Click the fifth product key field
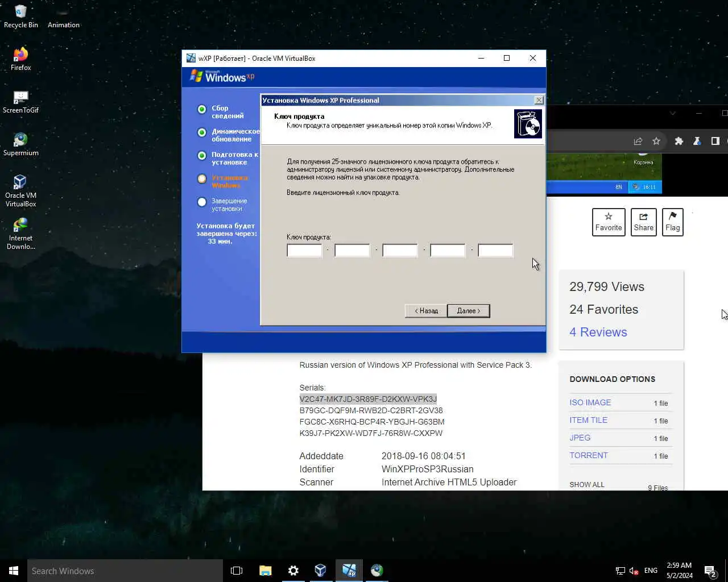The height and width of the screenshot is (582, 728). click(495, 251)
